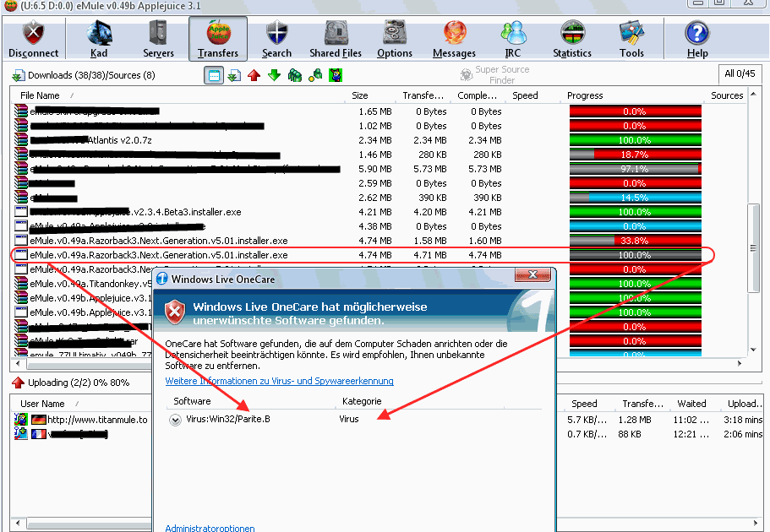Open the Options dialog
Screen dimensions: 770x532
[x=395, y=39]
